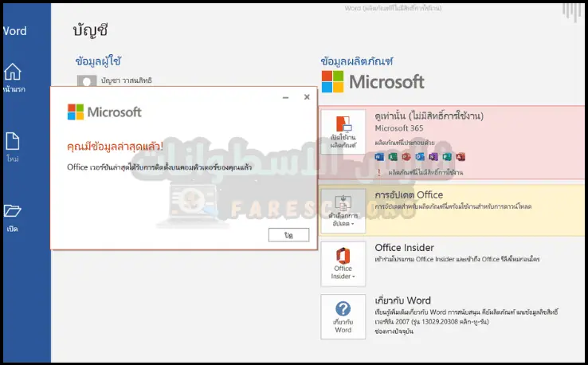Minimize the Microsoft update dialog
Screen dimensions: 588x365
(286, 97)
